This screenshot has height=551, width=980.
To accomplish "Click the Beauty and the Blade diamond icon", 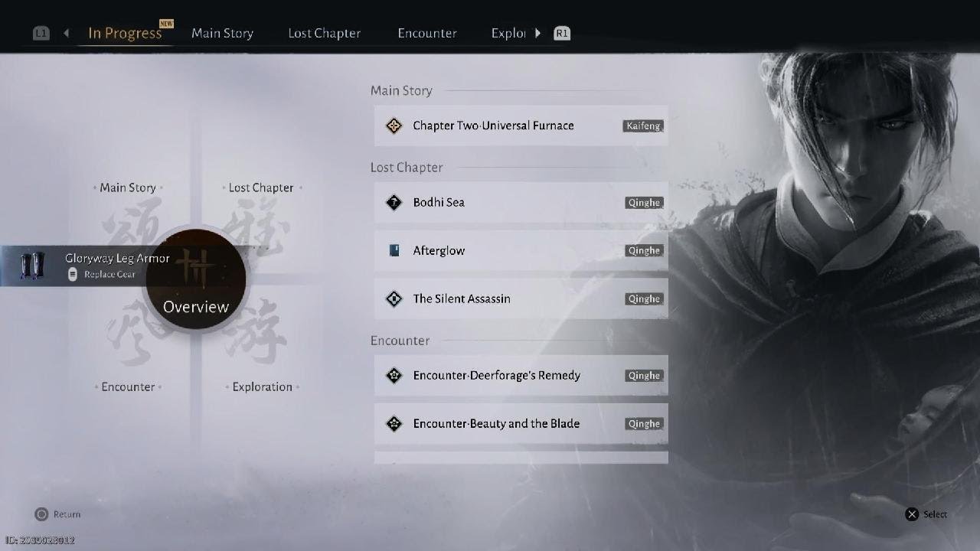I will click(394, 423).
